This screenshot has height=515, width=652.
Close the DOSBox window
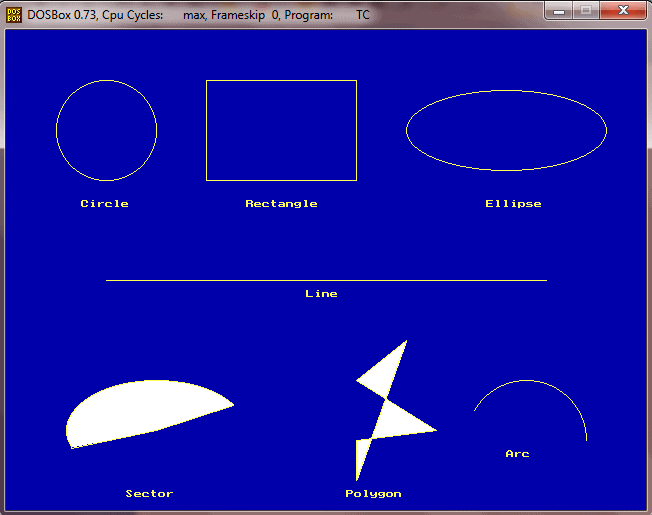click(623, 11)
